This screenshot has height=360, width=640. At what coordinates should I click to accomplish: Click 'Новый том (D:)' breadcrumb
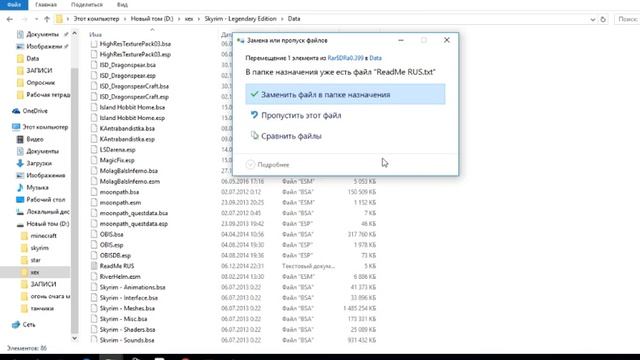pos(152,19)
